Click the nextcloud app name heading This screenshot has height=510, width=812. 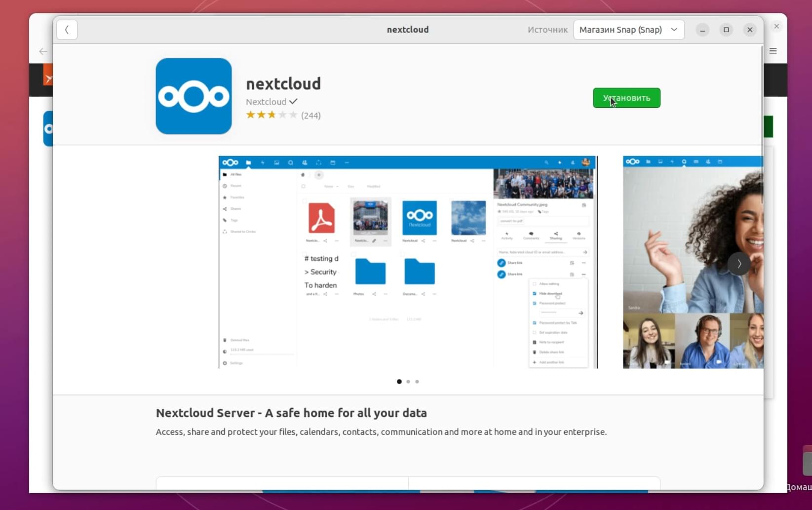(283, 84)
